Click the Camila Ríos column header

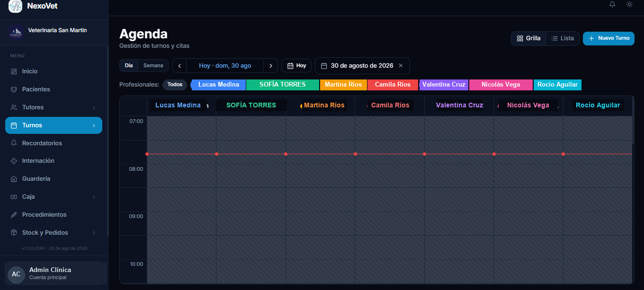pos(390,105)
